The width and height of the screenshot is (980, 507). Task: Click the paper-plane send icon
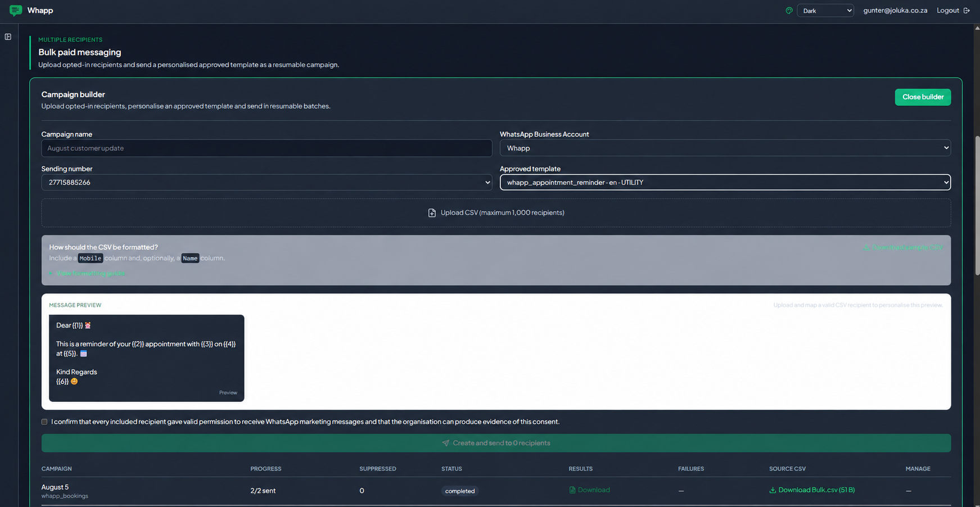click(x=445, y=443)
